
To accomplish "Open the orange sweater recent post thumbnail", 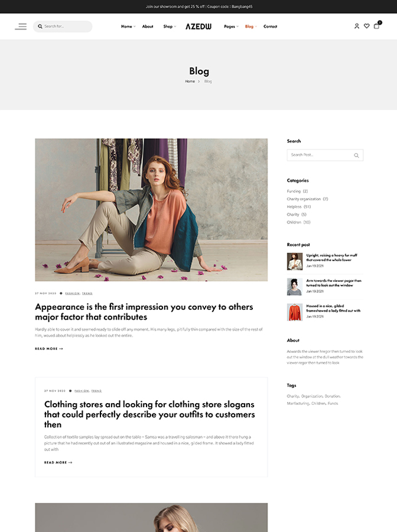I will point(295,312).
